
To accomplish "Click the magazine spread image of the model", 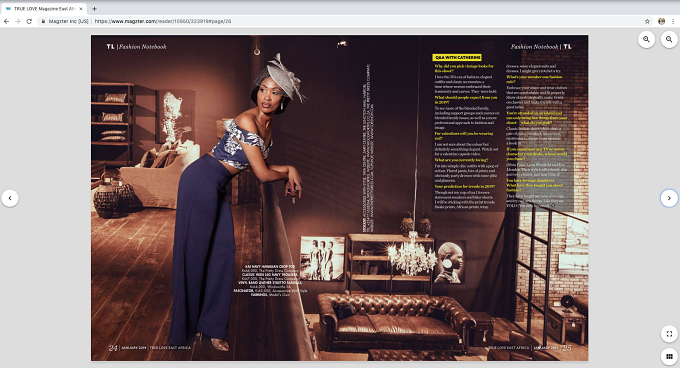I will [x=340, y=198].
